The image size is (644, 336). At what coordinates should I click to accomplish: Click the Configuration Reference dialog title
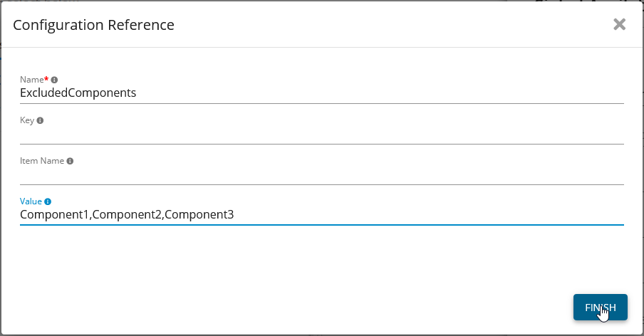[93, 25]
